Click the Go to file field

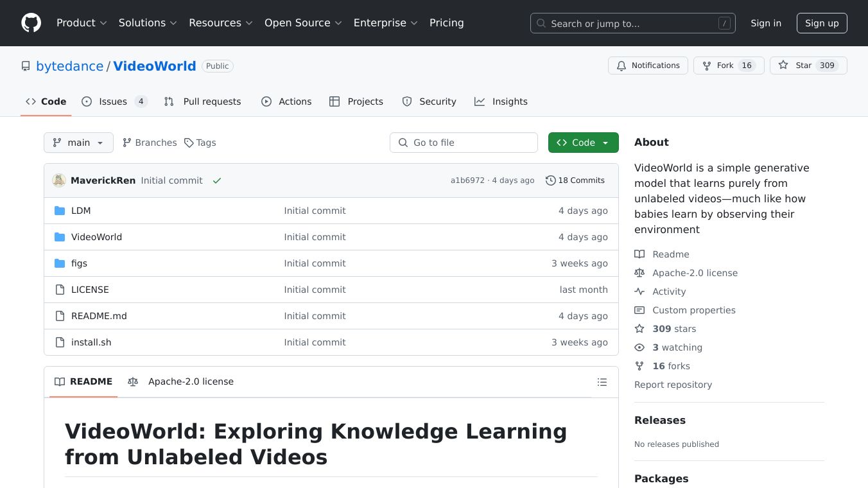[464, 143]
